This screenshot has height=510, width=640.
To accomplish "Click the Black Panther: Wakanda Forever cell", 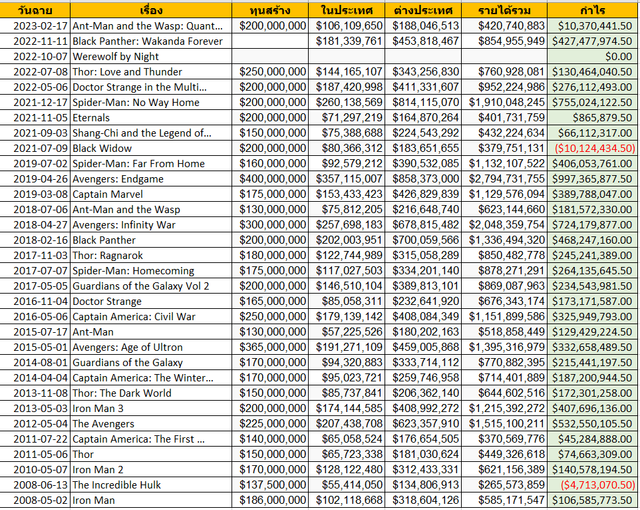I will [x=151, y=41].
